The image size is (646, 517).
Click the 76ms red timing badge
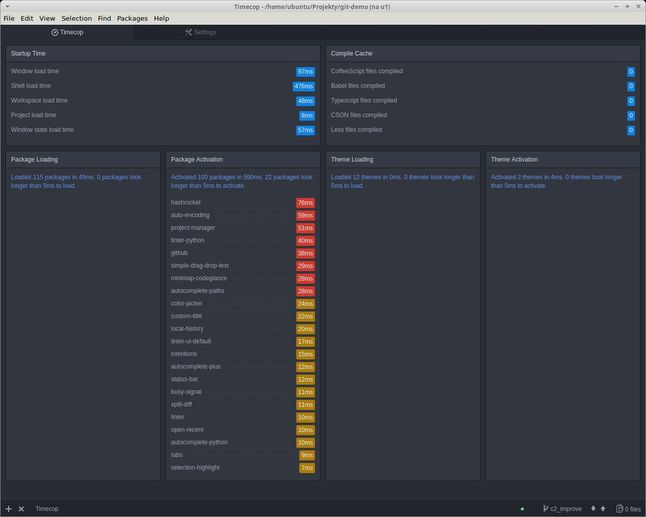[x=305, y=203]
